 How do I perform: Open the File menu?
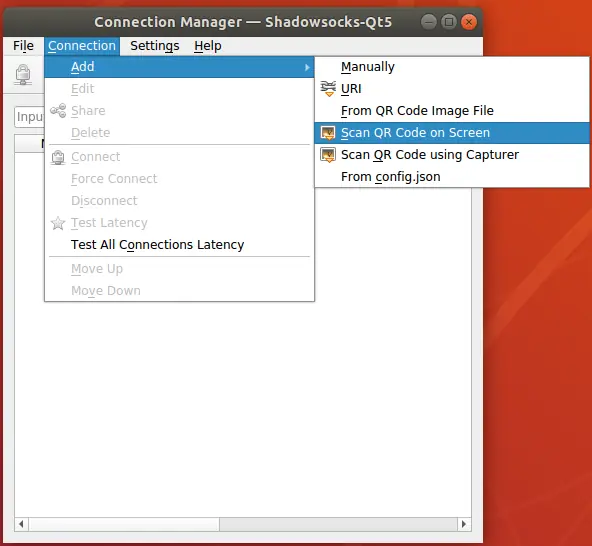point(23,46)
